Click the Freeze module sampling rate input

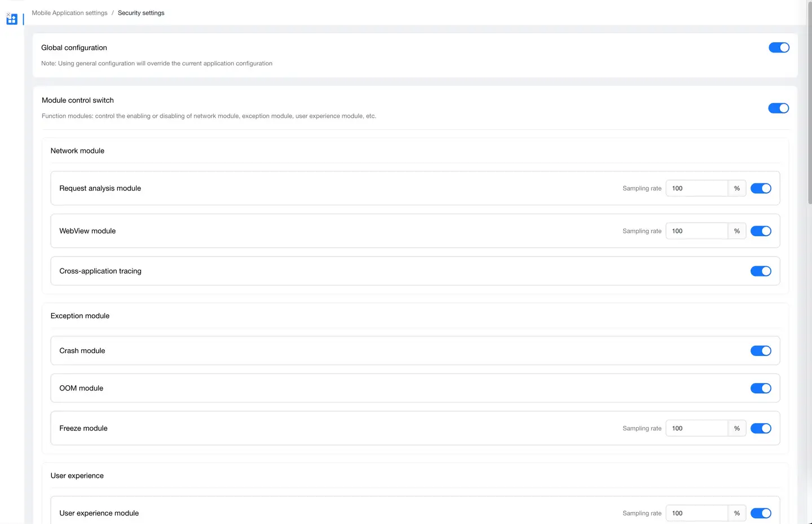[x=697, y=429]
